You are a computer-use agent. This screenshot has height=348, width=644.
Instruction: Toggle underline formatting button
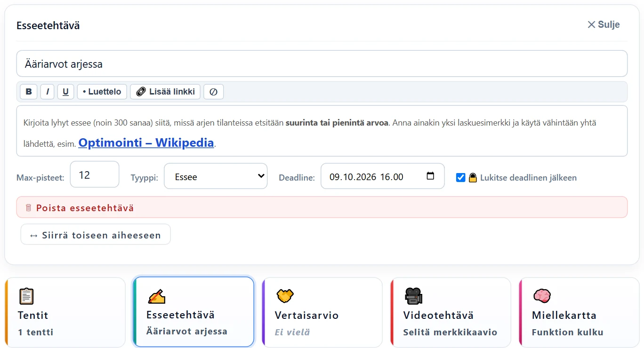click(65, 92)
